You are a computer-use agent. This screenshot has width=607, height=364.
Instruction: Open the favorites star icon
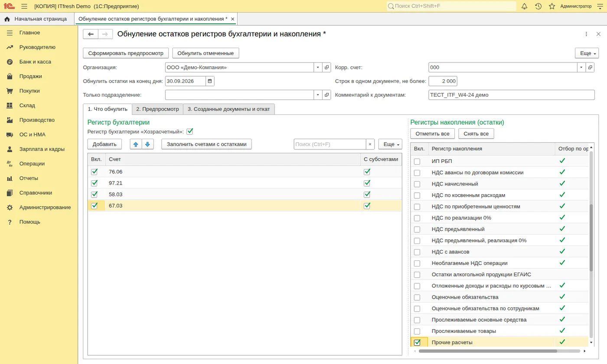552,6
